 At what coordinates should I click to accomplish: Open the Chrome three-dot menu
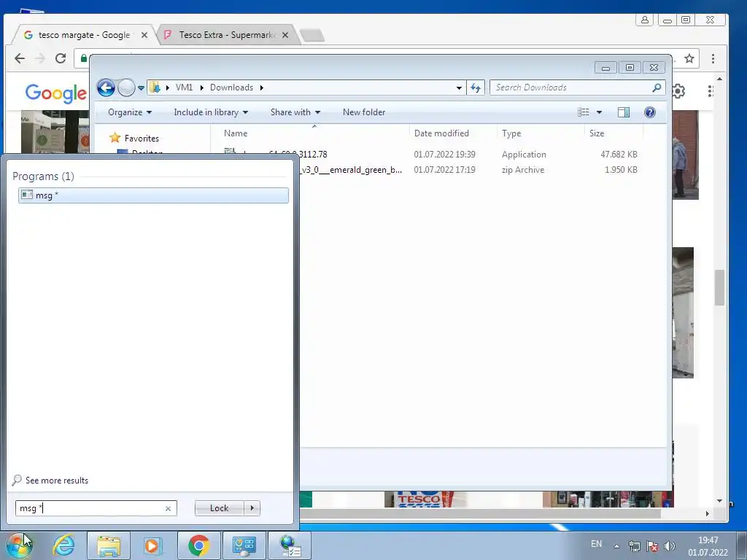(x=713, y=58)
